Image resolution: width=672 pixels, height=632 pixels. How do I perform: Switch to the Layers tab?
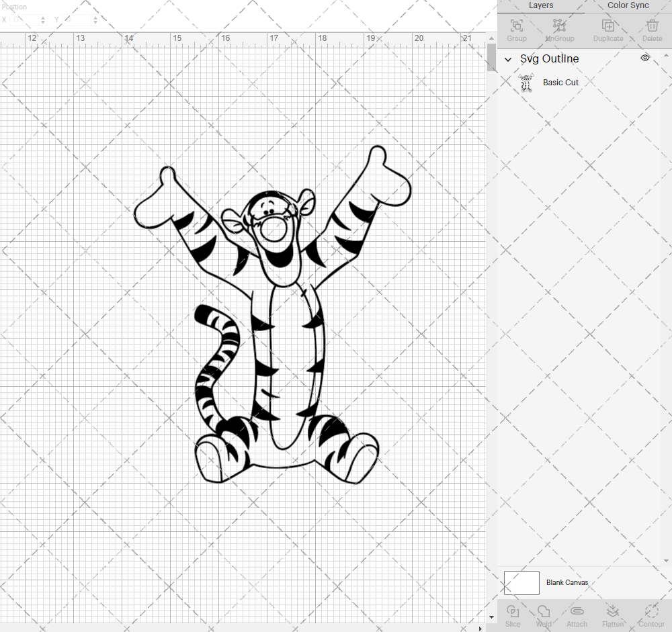pos(541,5)
